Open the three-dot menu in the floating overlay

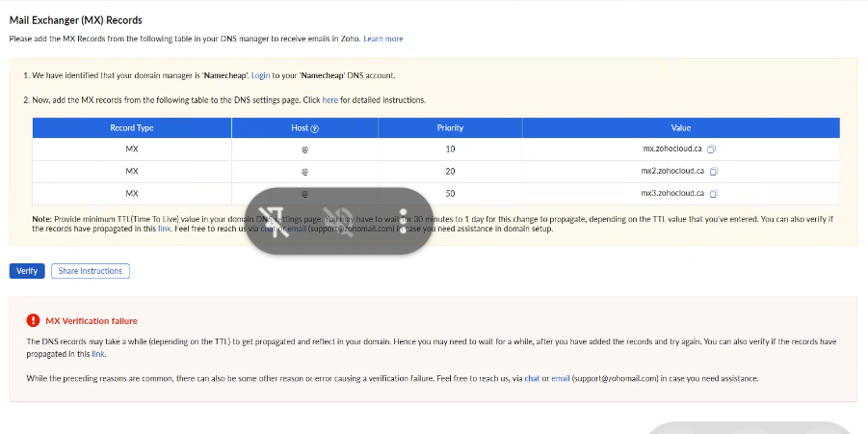[x=403, y=221]
